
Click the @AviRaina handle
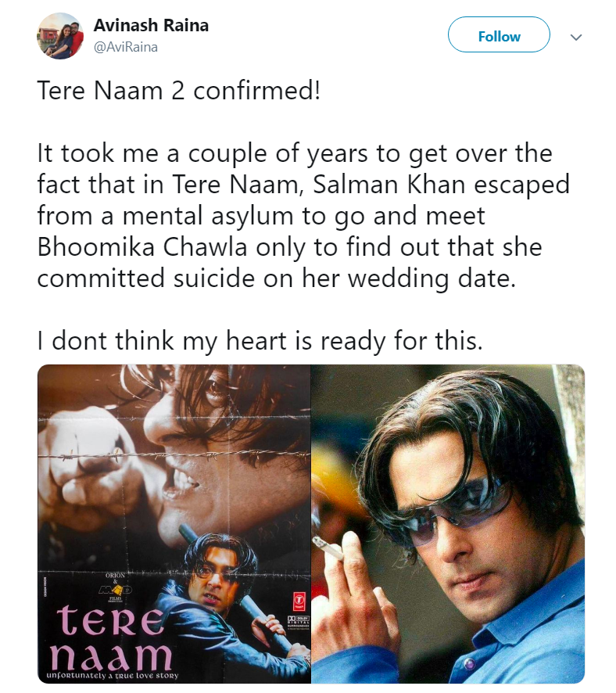(126, 47)
